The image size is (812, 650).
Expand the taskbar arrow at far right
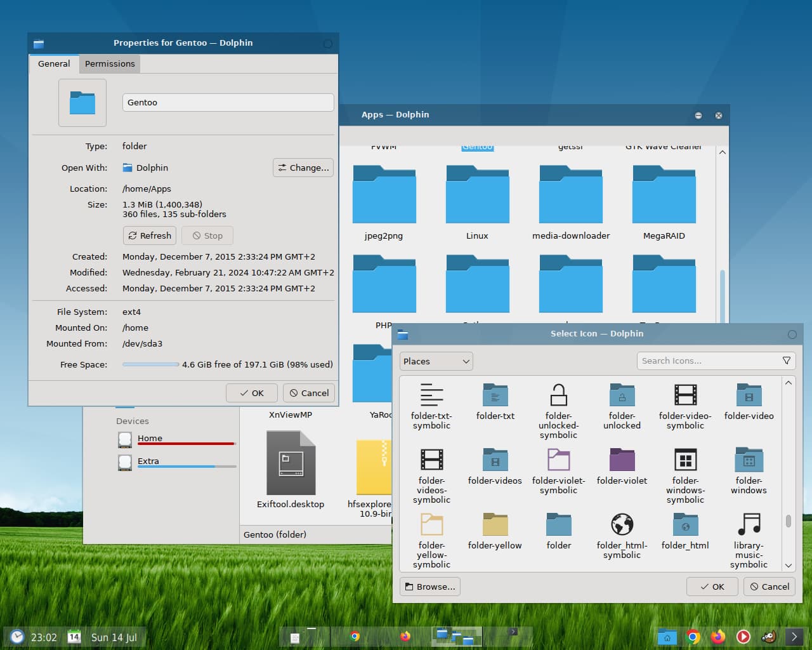(794, 637)
